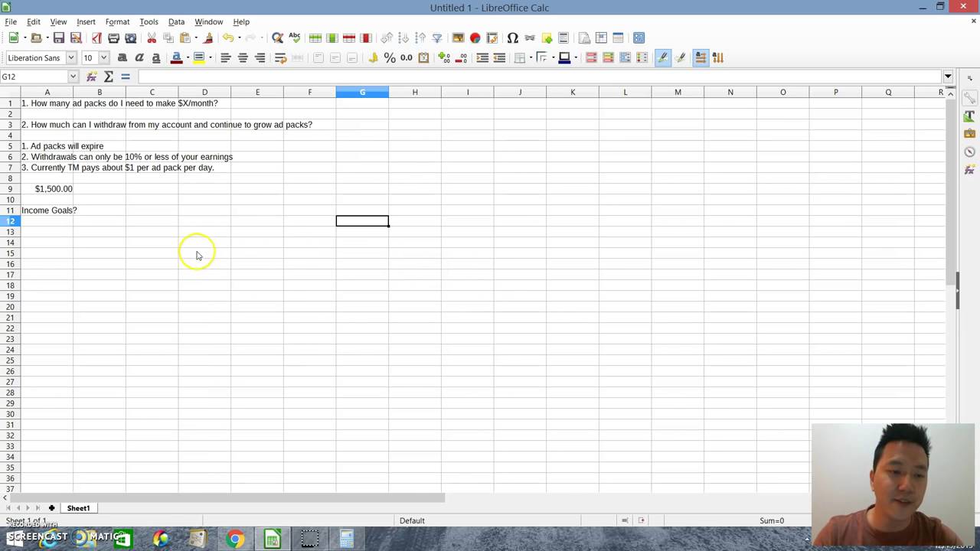Open the Paste options dropdown arrow
This screenshot has height=551, width=980.
pyautogui.click(x=195, y=37)
